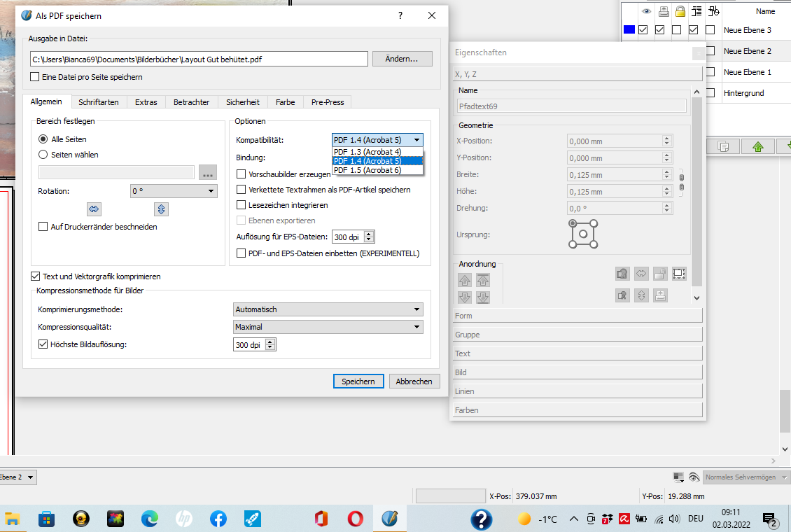
Task: Toggle 'Lesezeichen integrieren' checkbox
Action: (241, 205)
